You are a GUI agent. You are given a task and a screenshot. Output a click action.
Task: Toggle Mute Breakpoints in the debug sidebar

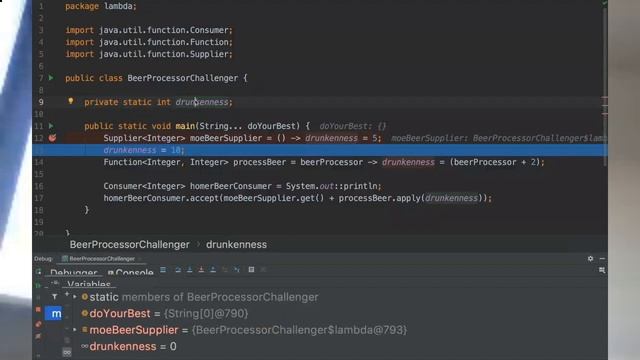[38, 336]
